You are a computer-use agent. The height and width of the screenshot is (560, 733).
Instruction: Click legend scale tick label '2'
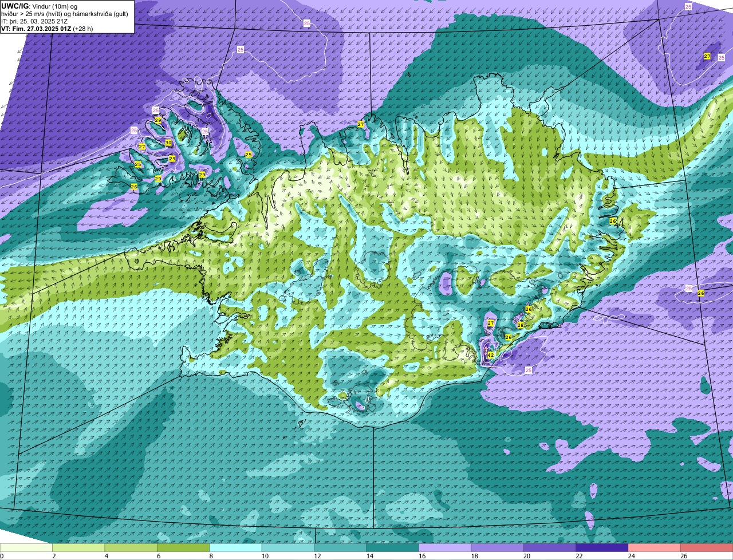54,556
